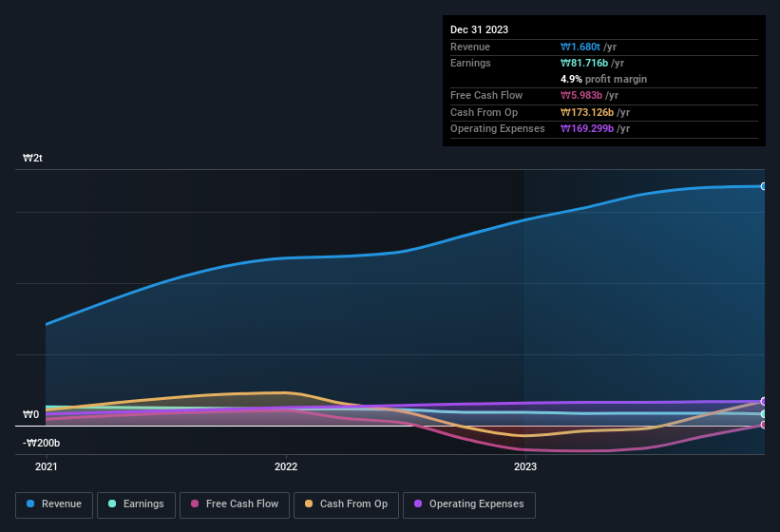This screenshot has height=532, width=780.
Task: Click the ₩0 y-axis label
Action: tap(30, 414)
